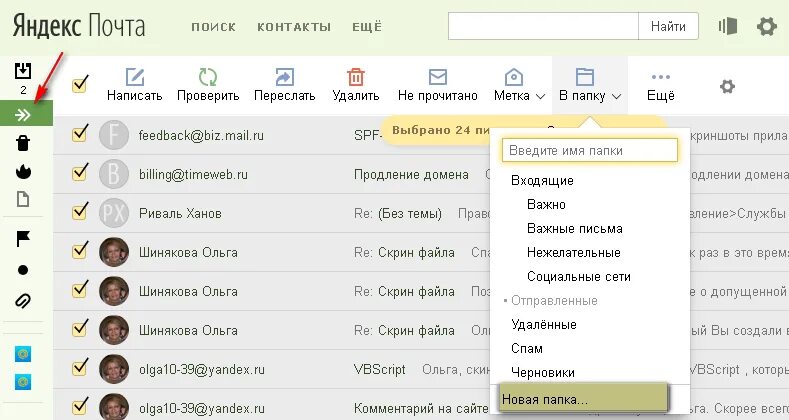Uncheck the VBScript message checkbox
The image size is (789, 420).
[80, 367]
